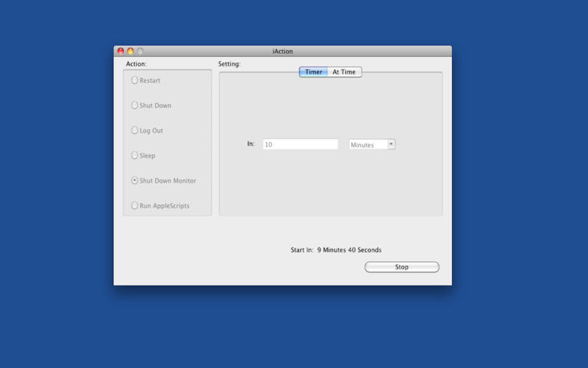Image resolution: width=588 pixels, height=368 pixels.
Task: Switch to the Timer tab
Action: coord(314,71)
